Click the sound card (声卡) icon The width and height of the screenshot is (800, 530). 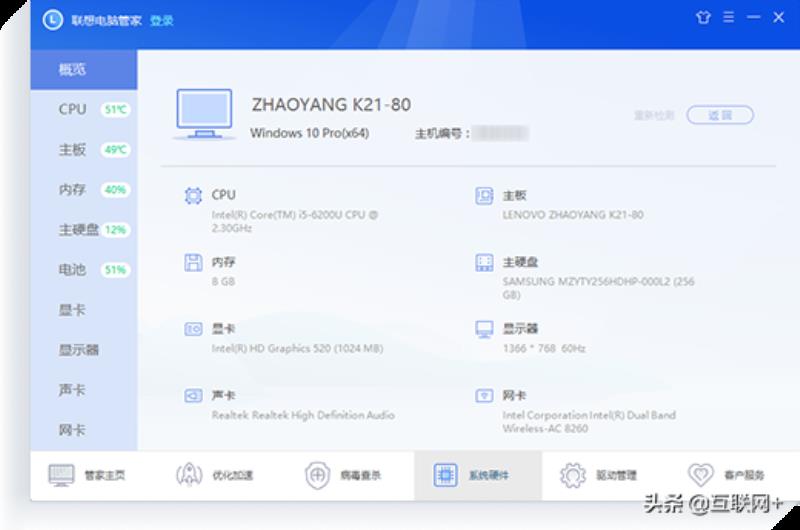click(193, 396)
